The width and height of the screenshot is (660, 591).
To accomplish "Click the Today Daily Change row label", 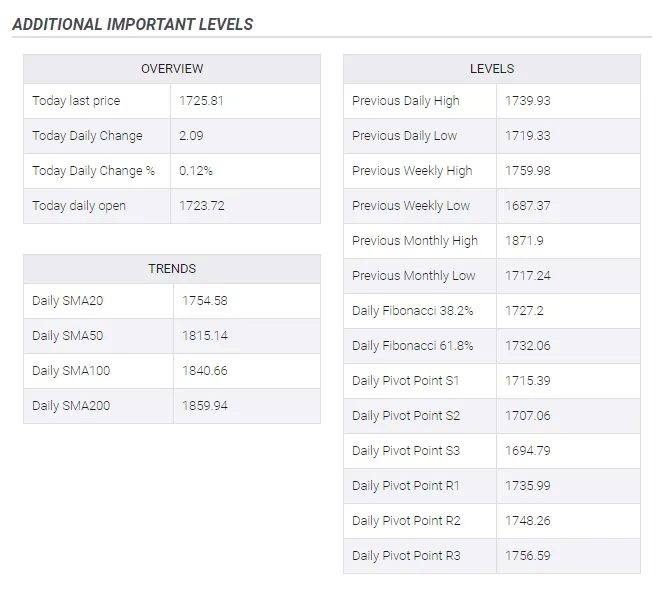I will click(87, 136).
